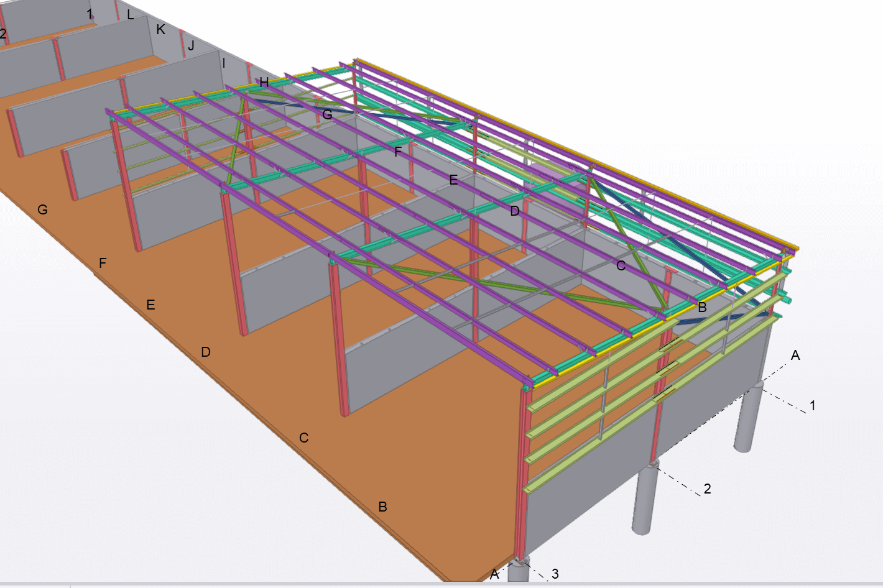883x588 pixels.
Task: Select grid label A beside number 3
Action: (x=494, y=574)
